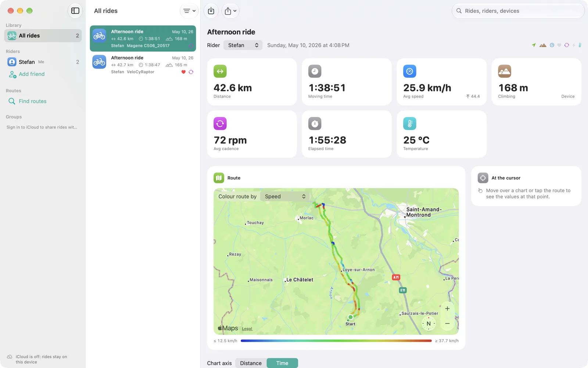Click the green GPS location arrow icon
588x368 pixels.
[534, 45]
